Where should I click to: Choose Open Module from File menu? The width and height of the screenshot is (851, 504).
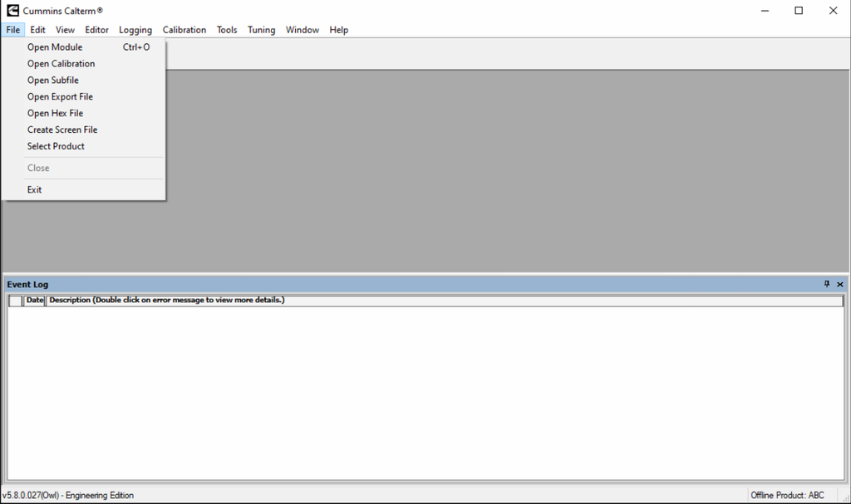[x=55, y=47]
